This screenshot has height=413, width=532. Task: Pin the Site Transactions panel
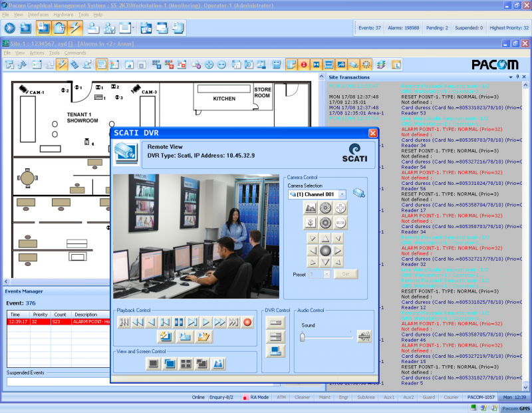pos(517,77)
